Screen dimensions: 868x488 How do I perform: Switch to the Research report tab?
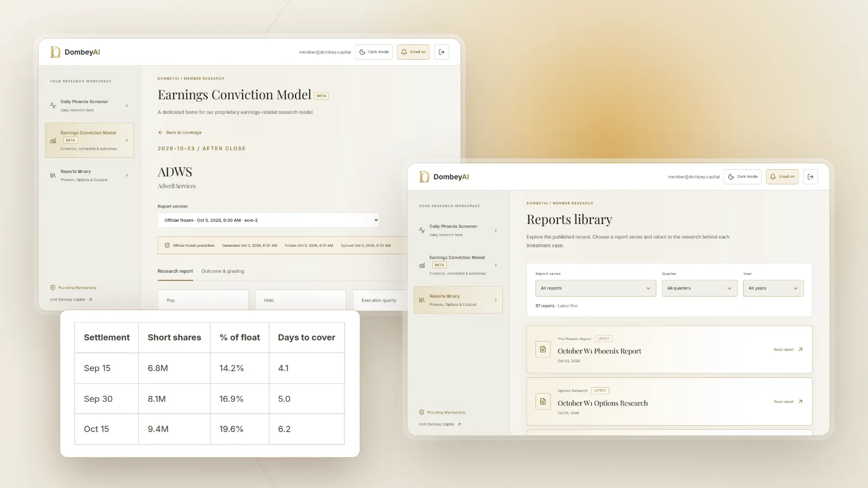coord(175,271)
